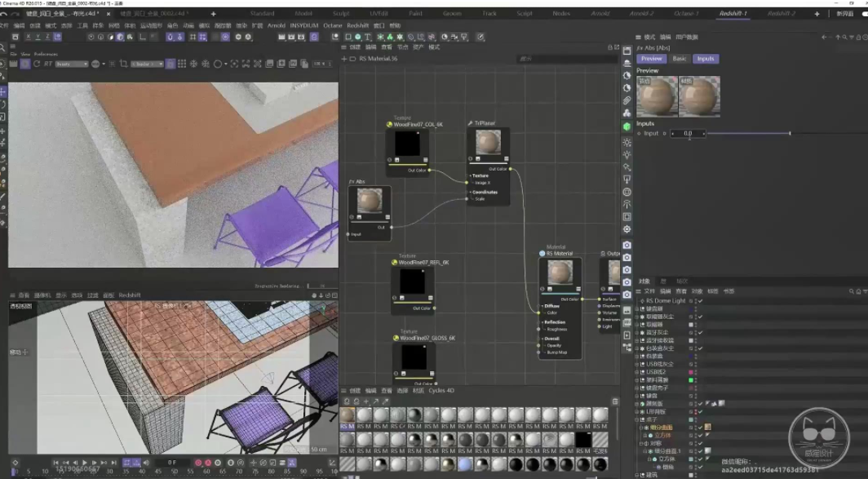Image resolution: width=868 pixels, height=479 pixels.
Task: Open the 对象 tab in object manager
Action: pyautogui.click(x=644, y=282)
